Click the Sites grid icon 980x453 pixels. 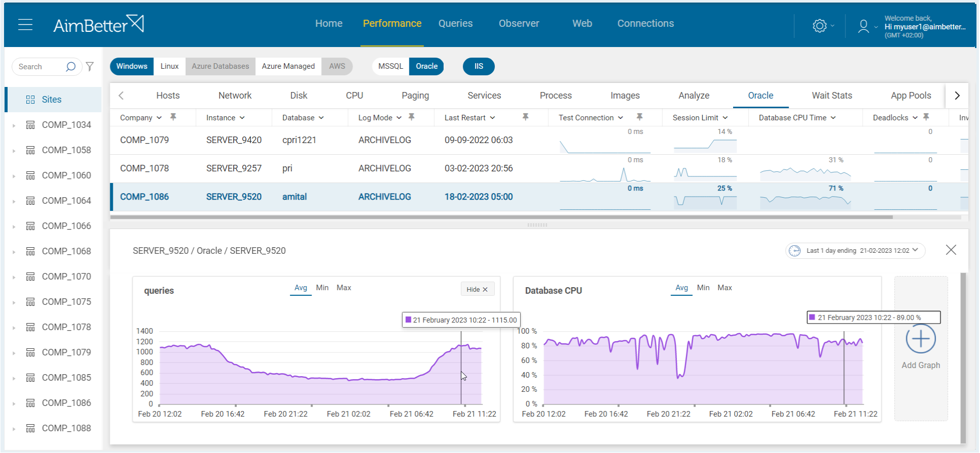30,100
